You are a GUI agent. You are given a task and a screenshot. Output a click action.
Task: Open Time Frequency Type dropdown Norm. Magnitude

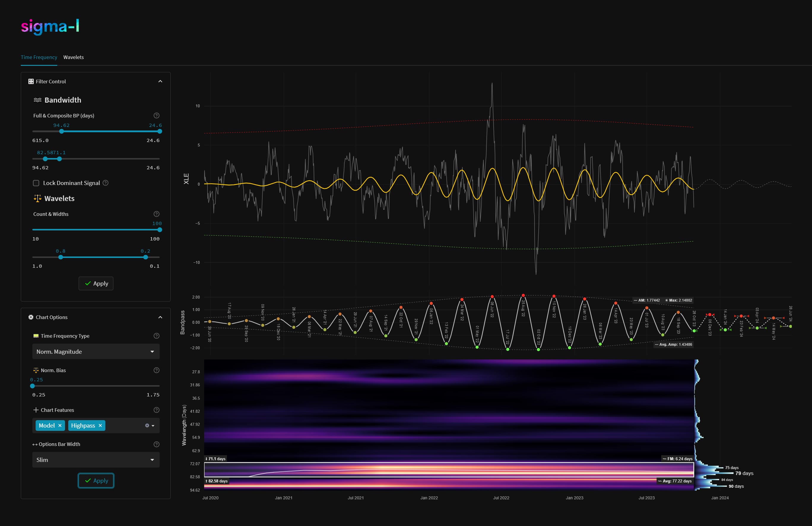(96, 351)
